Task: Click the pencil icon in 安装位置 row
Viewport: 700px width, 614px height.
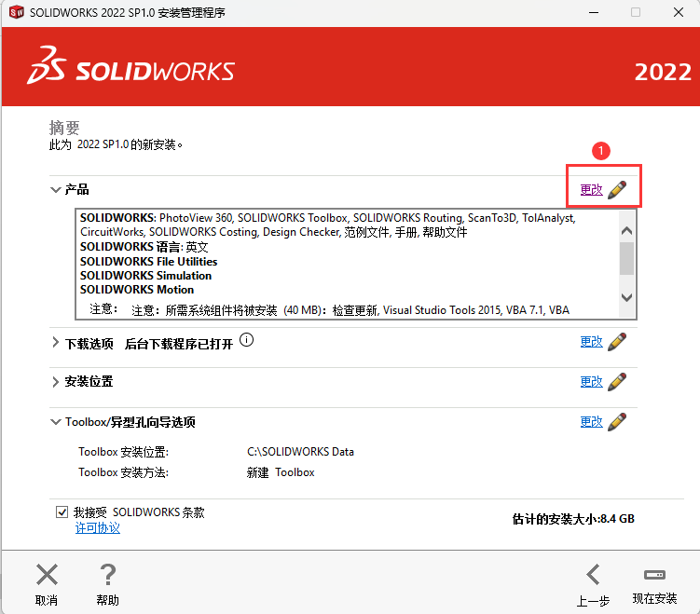Action: (x=617, y=382)
